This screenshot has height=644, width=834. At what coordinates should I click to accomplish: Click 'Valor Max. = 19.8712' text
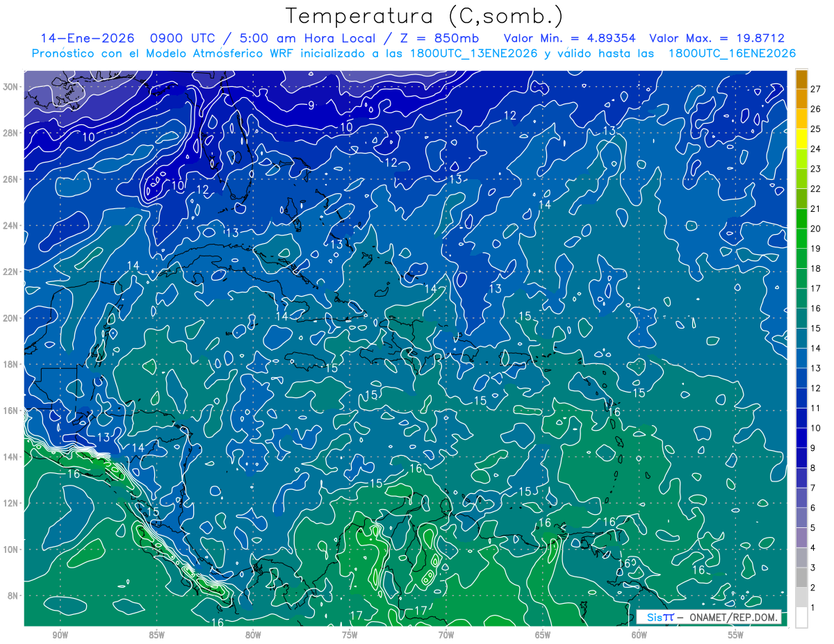(x=717, y=38)
